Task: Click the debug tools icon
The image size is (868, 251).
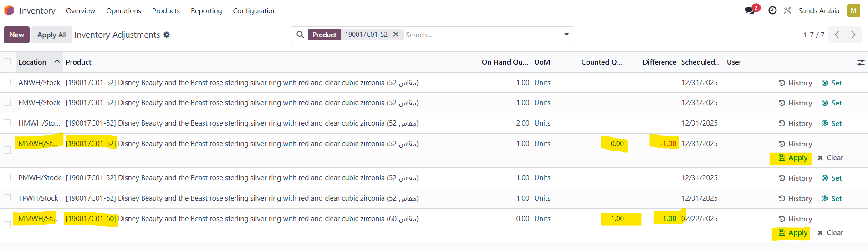Action: tap(787, 10)
